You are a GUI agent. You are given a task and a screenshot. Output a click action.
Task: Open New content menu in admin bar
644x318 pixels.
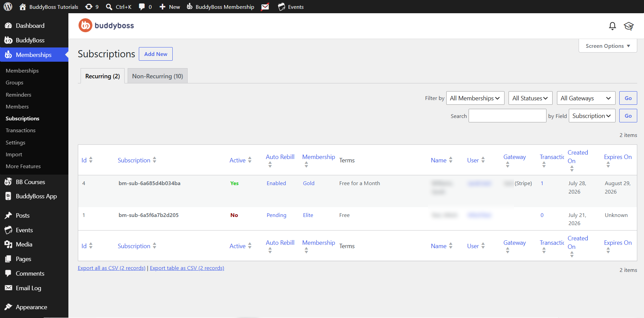[x=170, y=7]
